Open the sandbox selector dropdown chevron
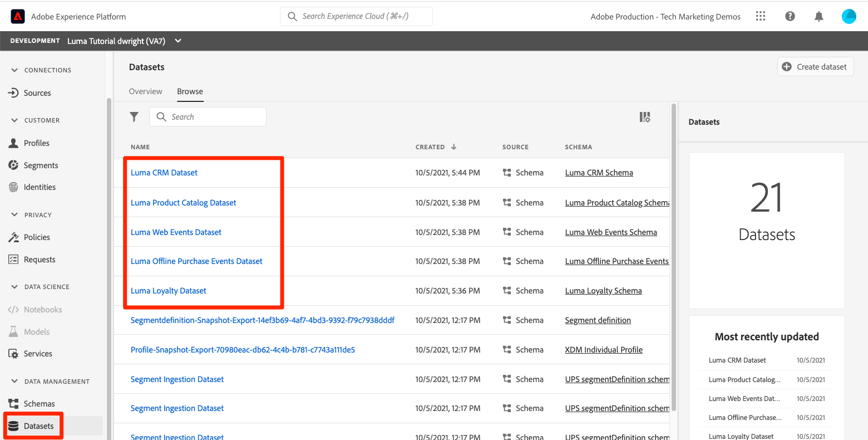The height and width of the screenshot is (440, 868). pyautogui.click(x=178, y=41)
